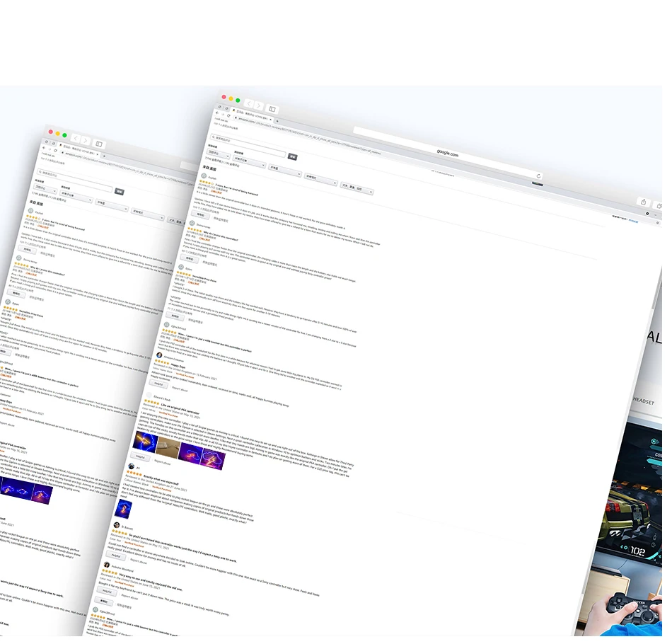Screen dimensions: 672x644
Task: Open sort-by dropdown in left window
Action: [x=45, y=190]
